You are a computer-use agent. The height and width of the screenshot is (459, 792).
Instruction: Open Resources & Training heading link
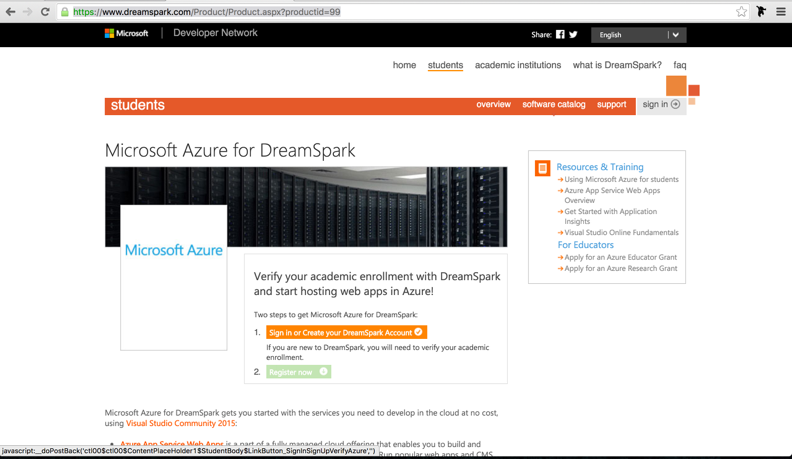(x=600, y=167)
